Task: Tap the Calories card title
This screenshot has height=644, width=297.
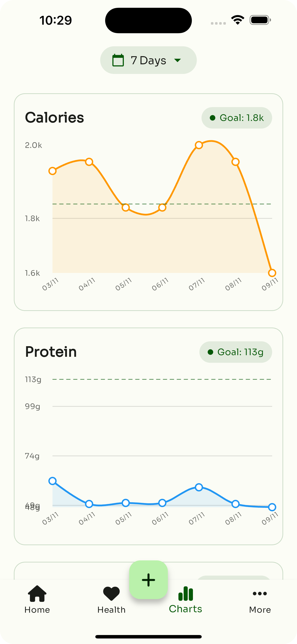Action: point(55,117)
